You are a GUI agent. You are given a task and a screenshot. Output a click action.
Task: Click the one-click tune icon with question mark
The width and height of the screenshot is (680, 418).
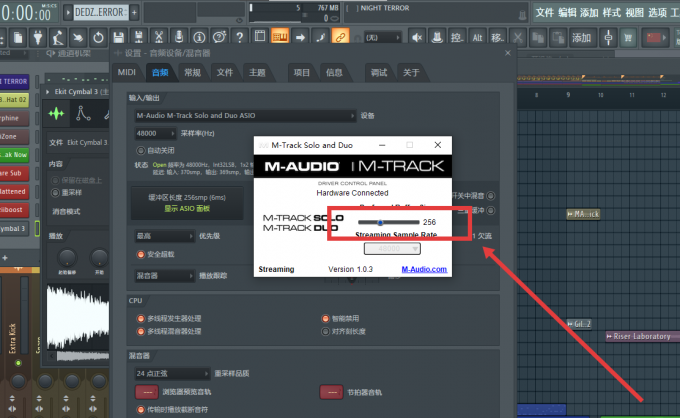219,37
